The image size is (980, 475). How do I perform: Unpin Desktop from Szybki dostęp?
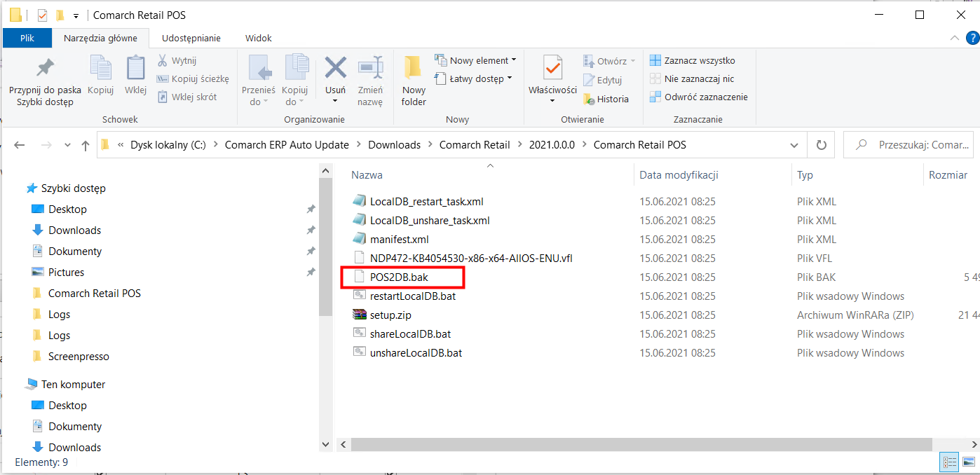click(x=311, y=209)
